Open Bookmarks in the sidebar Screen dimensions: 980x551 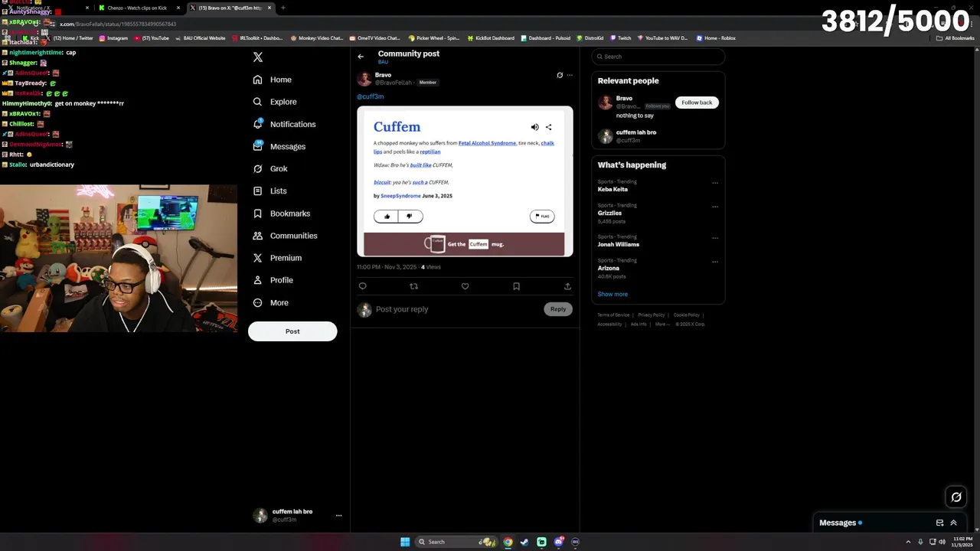tap(282, 214)
